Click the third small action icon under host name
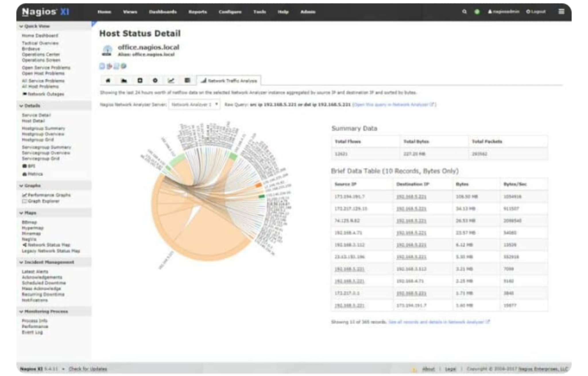588x376 pixels. tap(116, 66)
